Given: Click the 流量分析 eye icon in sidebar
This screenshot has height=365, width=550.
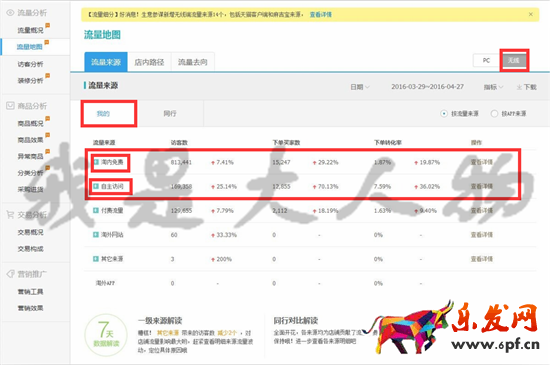Looking at the screenshot, I should (x=10, y=13).
